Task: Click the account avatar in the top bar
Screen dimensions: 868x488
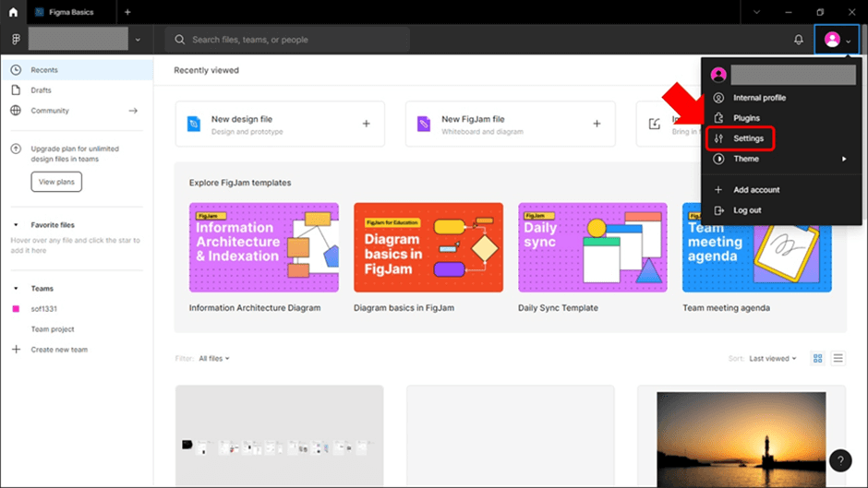Action: tap(832, 40)
